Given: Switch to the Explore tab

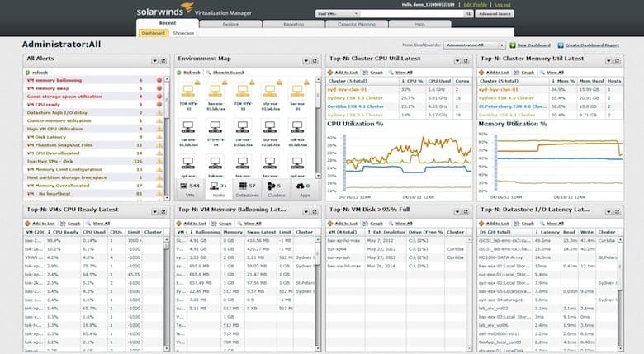Looking at the screenshot, I should [230, 24].
